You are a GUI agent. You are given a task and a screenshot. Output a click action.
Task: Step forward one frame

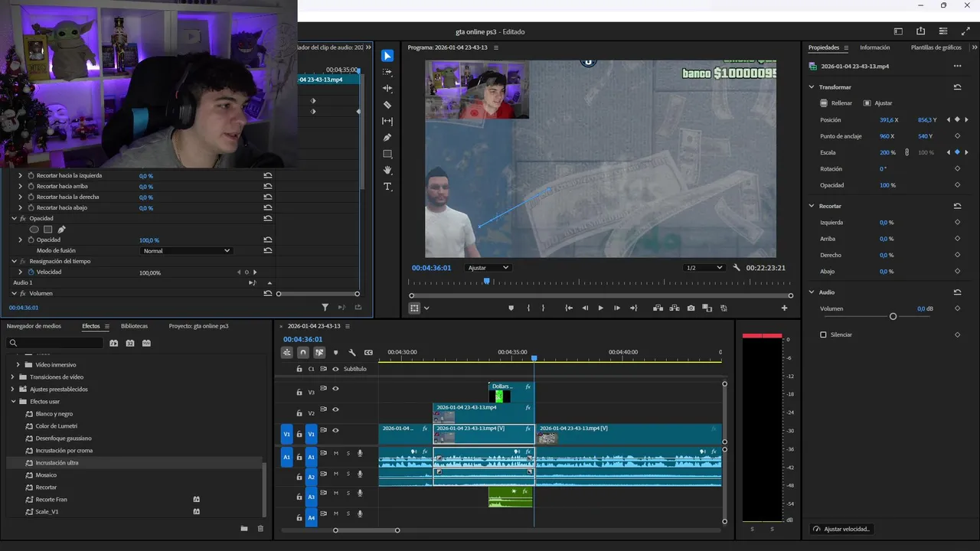[x=617, y=308]
